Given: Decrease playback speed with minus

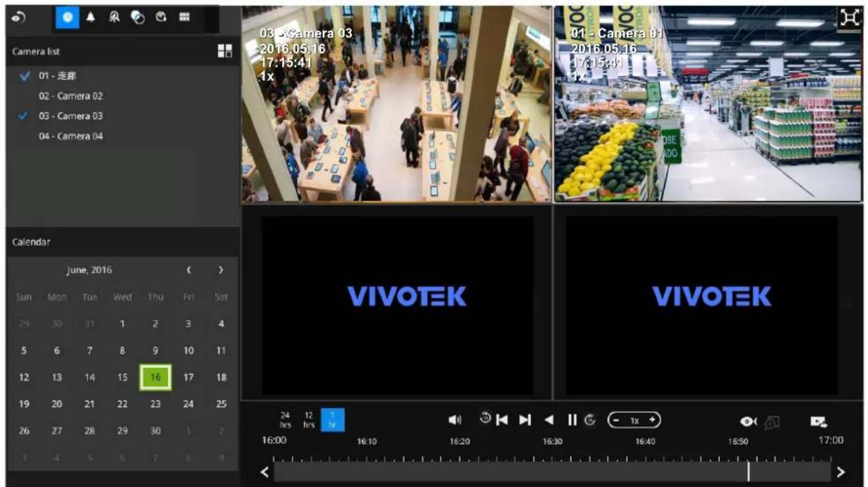Looking at the screenshot, I should tap(616, 420).
